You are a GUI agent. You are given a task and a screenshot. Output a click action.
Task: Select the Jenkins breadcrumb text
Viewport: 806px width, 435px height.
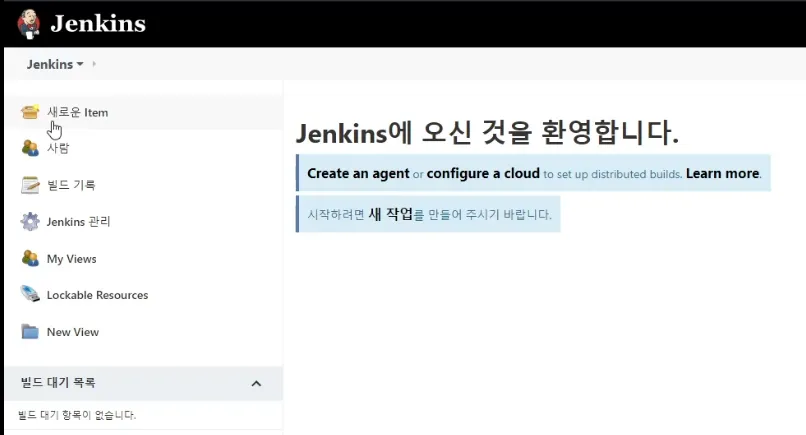point(49,64)
